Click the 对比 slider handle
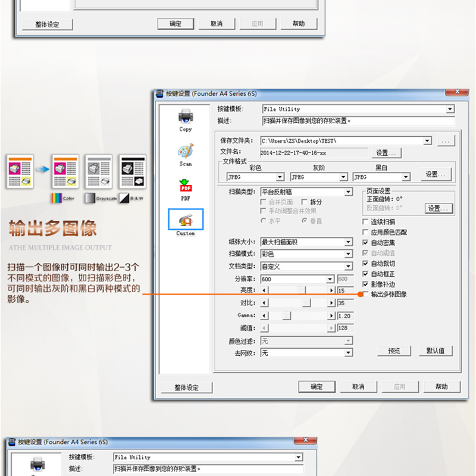Viewport: 476px width, 476px height. (306, 303)
